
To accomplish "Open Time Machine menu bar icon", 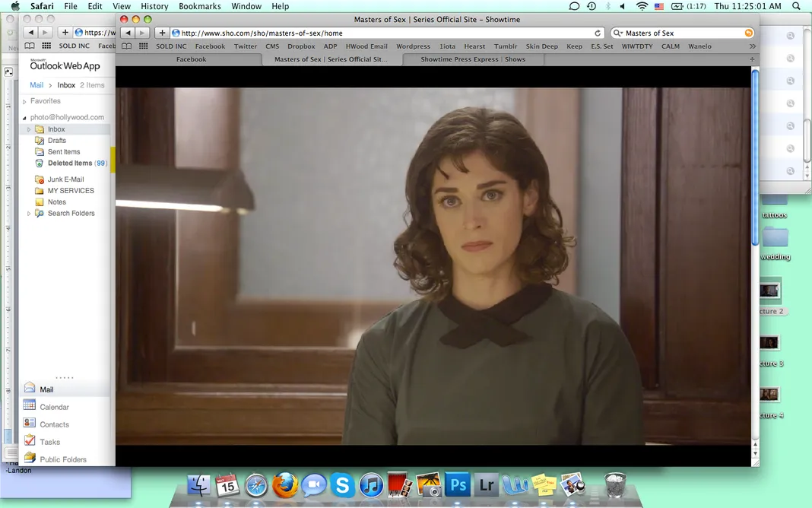I will 592,6.
